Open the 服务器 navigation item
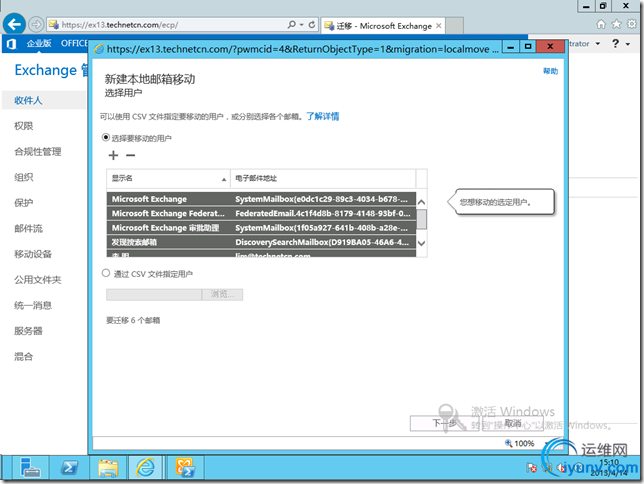 click(x=28, y=331)
